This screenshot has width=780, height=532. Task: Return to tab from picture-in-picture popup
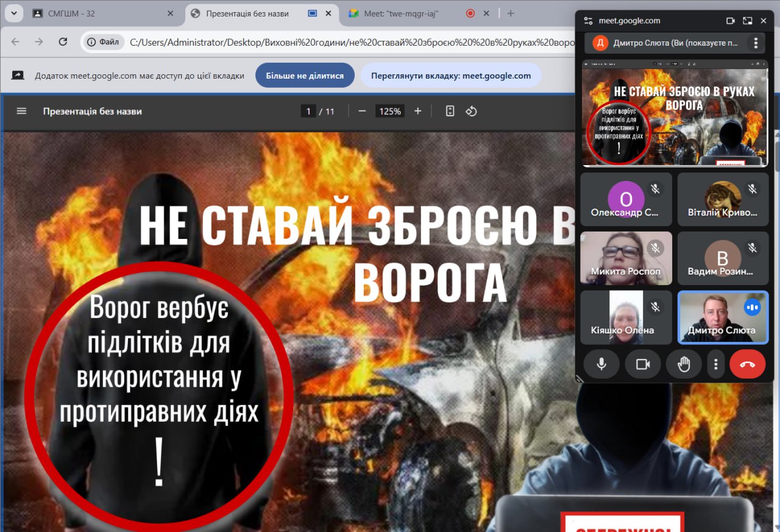tap(748, 21)
